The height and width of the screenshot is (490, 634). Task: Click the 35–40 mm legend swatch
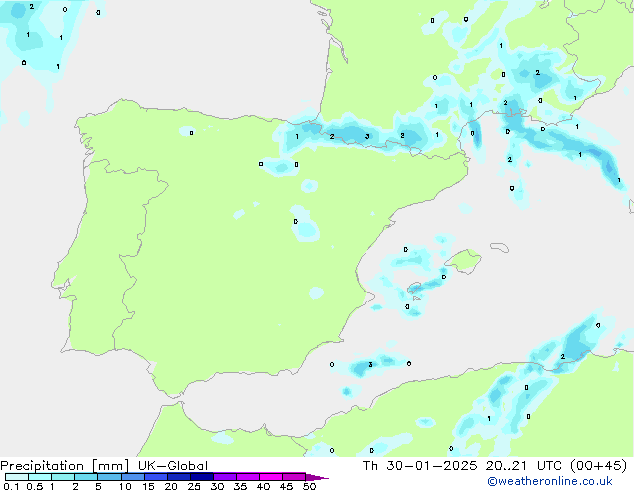(248, 477)
